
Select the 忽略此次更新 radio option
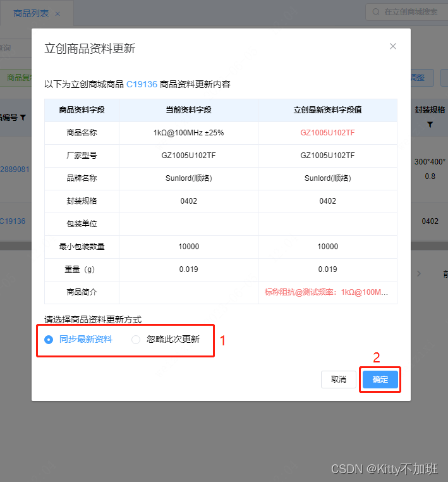[x=166, y=340]
